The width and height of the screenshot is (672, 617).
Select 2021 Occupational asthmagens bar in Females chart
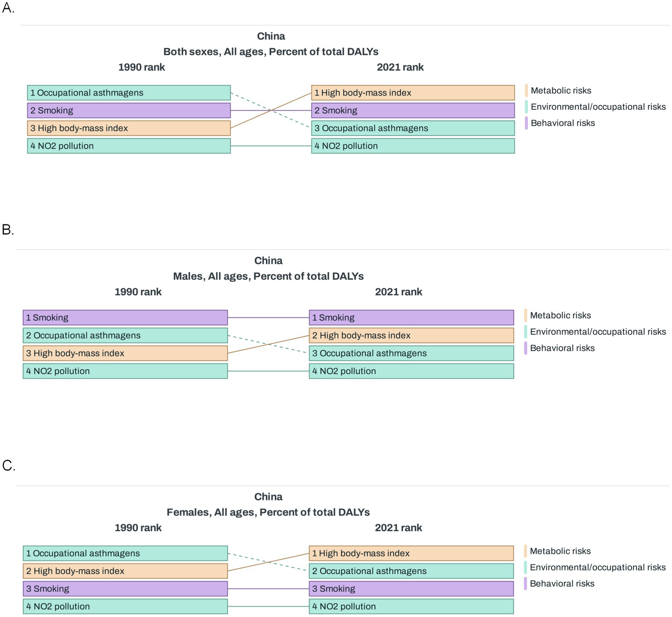coord(411,571)
